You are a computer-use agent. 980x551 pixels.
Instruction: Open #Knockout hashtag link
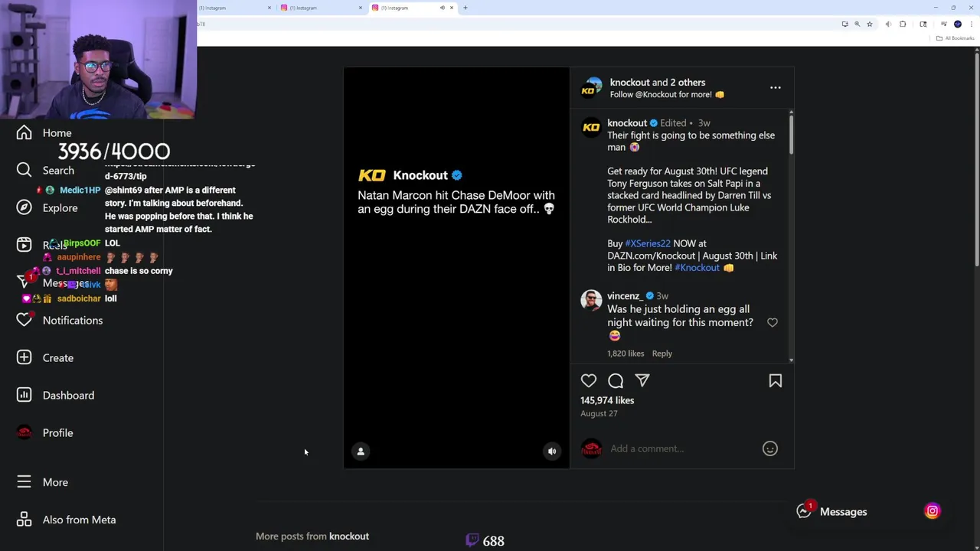697,268
